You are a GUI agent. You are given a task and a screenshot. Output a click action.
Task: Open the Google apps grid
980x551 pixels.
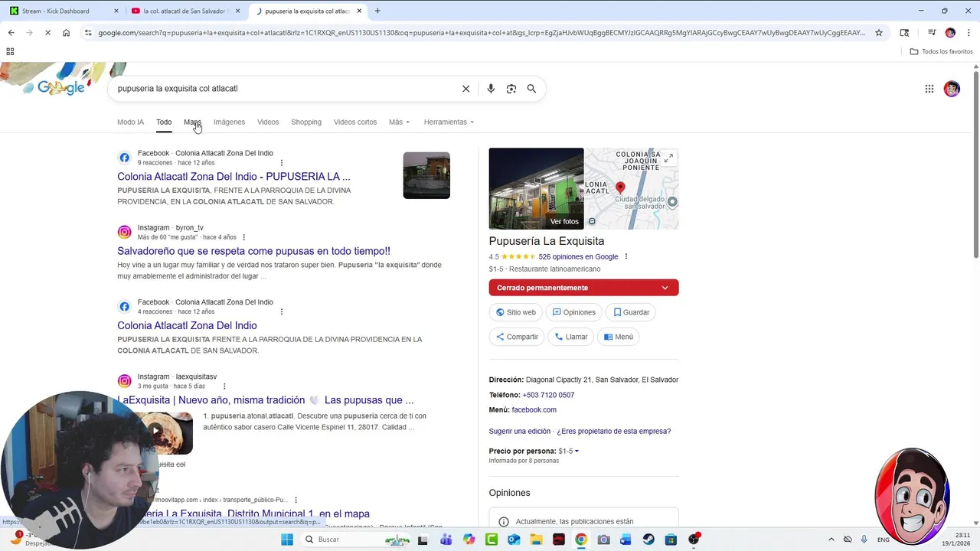[929, 89]
